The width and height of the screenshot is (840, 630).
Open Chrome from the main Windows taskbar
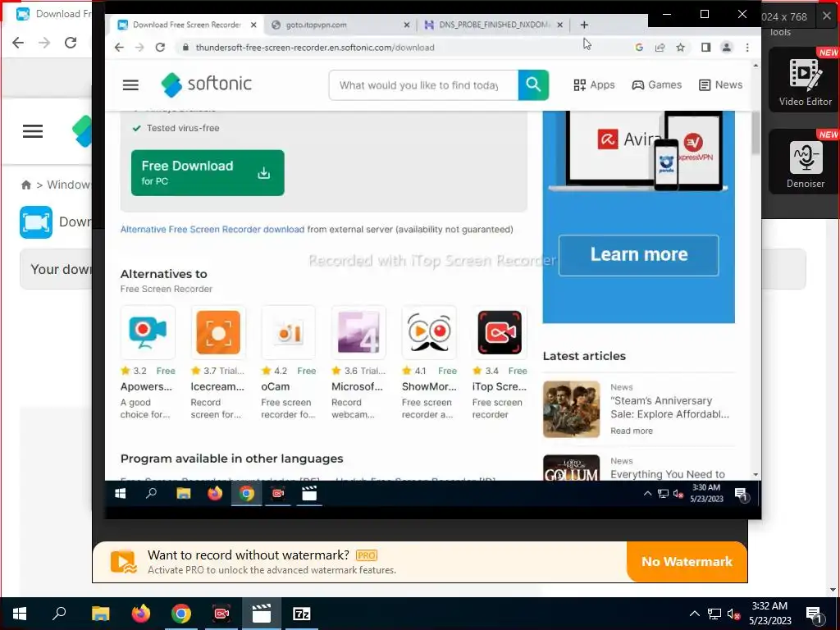click(x=181, y=614)
